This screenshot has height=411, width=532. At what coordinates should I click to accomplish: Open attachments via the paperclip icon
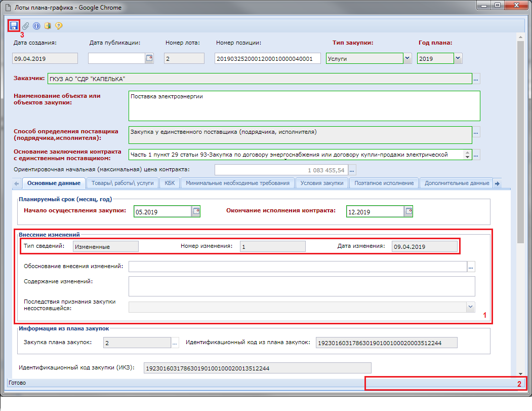click(x=25, y=25)
